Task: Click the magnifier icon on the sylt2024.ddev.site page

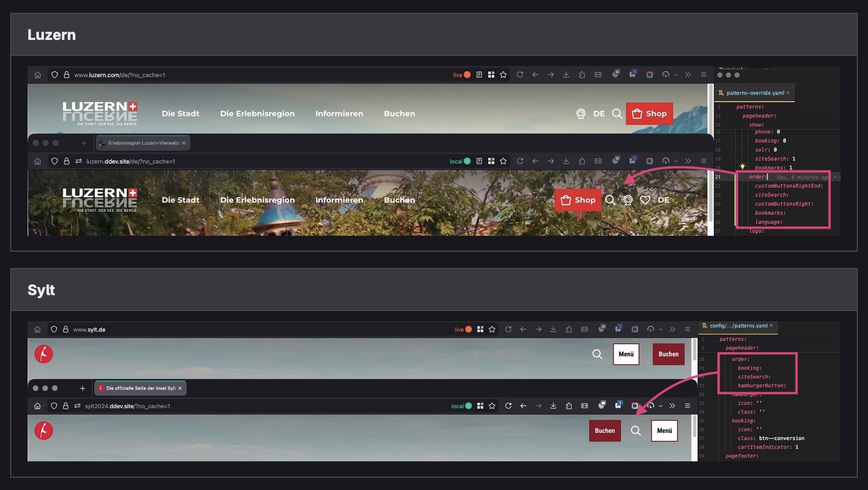Action: 635,431
